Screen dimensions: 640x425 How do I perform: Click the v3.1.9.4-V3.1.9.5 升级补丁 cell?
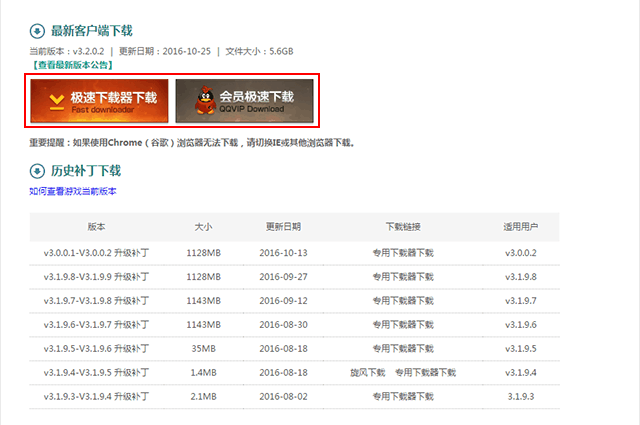(x=96, y=372)
